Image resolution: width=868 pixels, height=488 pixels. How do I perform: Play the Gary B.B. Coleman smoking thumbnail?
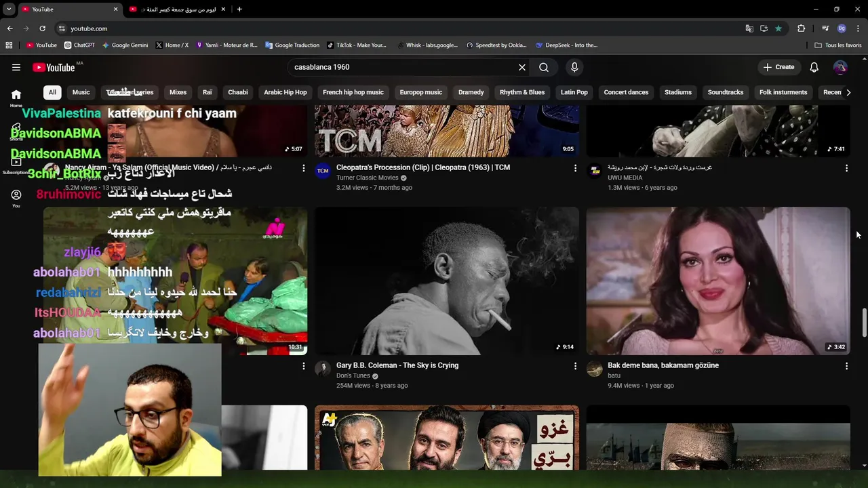[x=447, y=281]
